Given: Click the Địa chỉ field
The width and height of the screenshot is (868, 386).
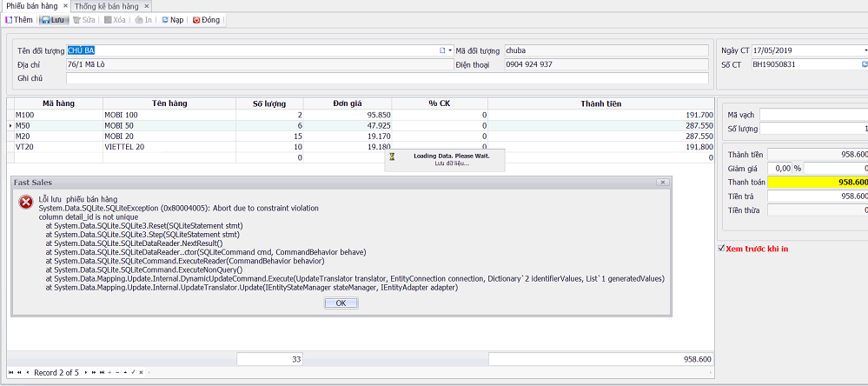Looking at the screenshot, I should point(259,64).
